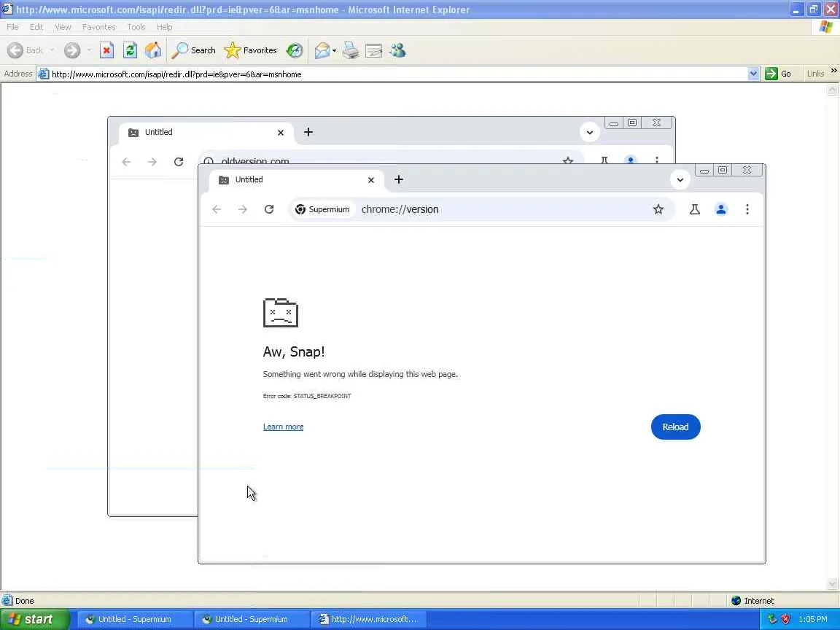
Task: Click Back arrow in front Supermium window
Action: pos(217,209)
